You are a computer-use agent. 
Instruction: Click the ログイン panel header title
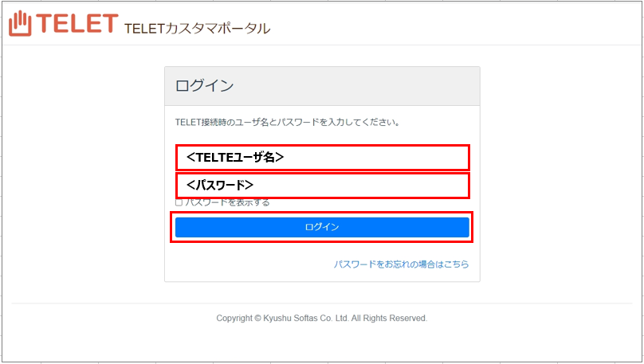(205, 86)
